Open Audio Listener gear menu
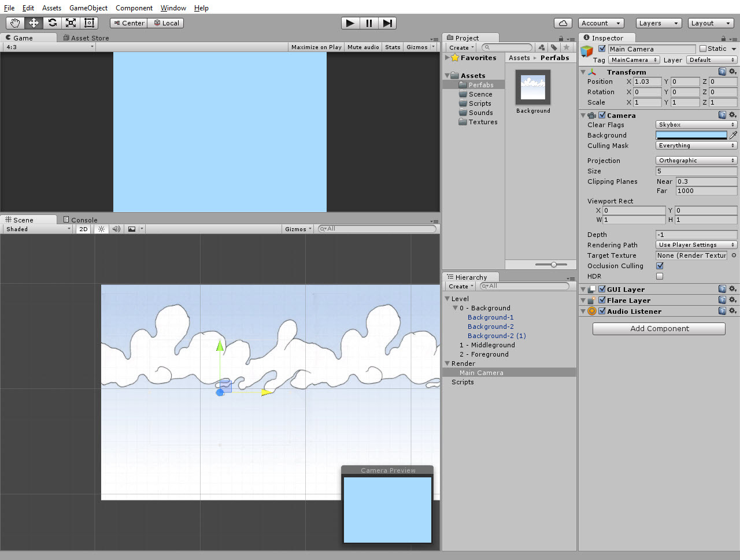740x560 pixels. pyautogui.click(x=732, y=311)
